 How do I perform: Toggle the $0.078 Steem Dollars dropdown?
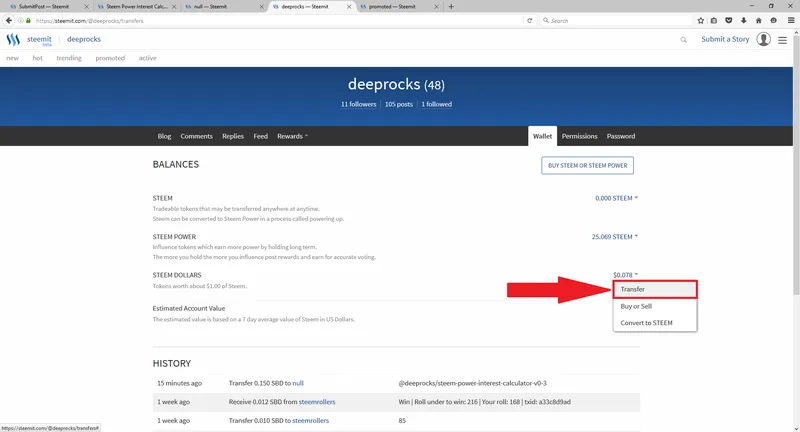tap(626, 275)
